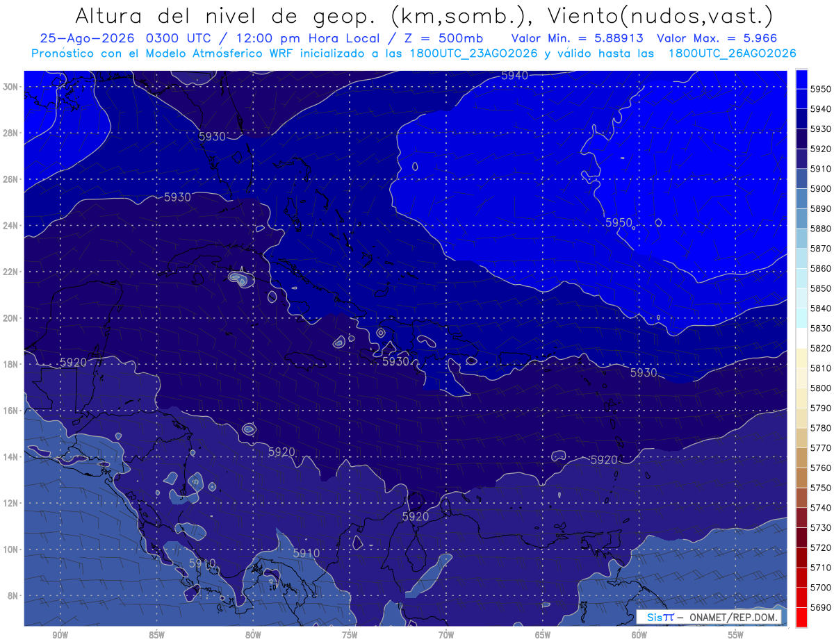Click the 14N latitude axis label
834x644 pixels.
[12, 456]
